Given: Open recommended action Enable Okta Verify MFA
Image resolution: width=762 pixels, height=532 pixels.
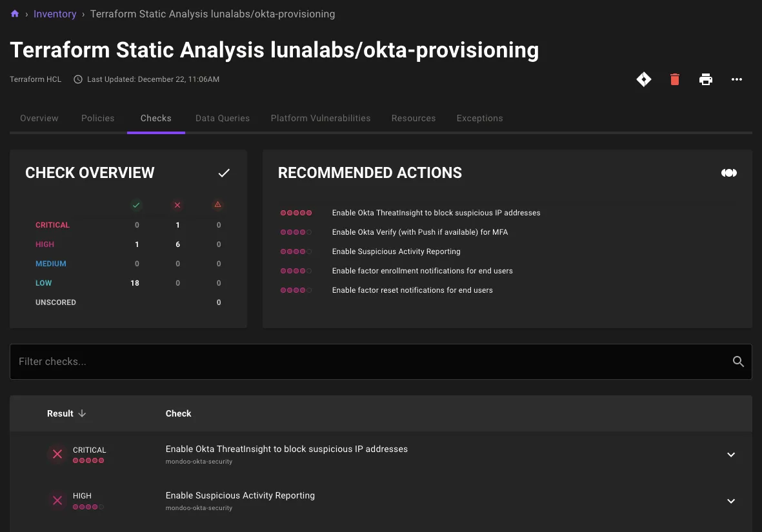Looking at the screenshot, I should click(x=420, y=232).
